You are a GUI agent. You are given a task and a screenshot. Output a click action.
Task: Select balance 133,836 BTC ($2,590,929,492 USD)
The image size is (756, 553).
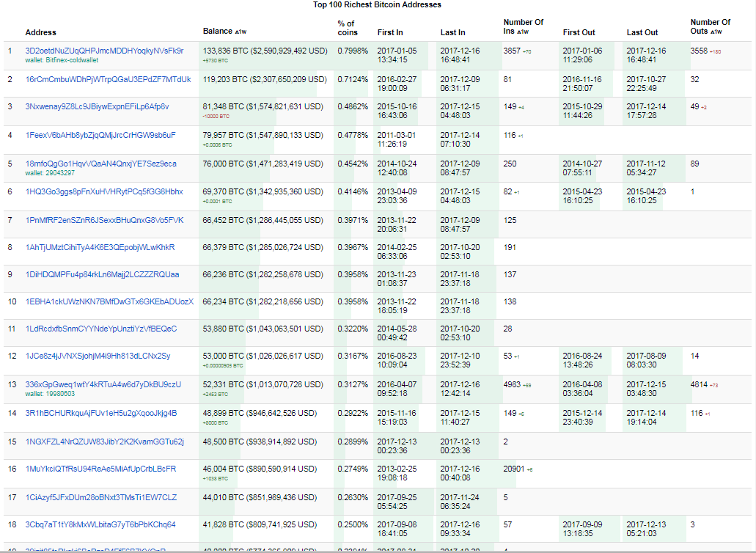(x=265, y=51)
